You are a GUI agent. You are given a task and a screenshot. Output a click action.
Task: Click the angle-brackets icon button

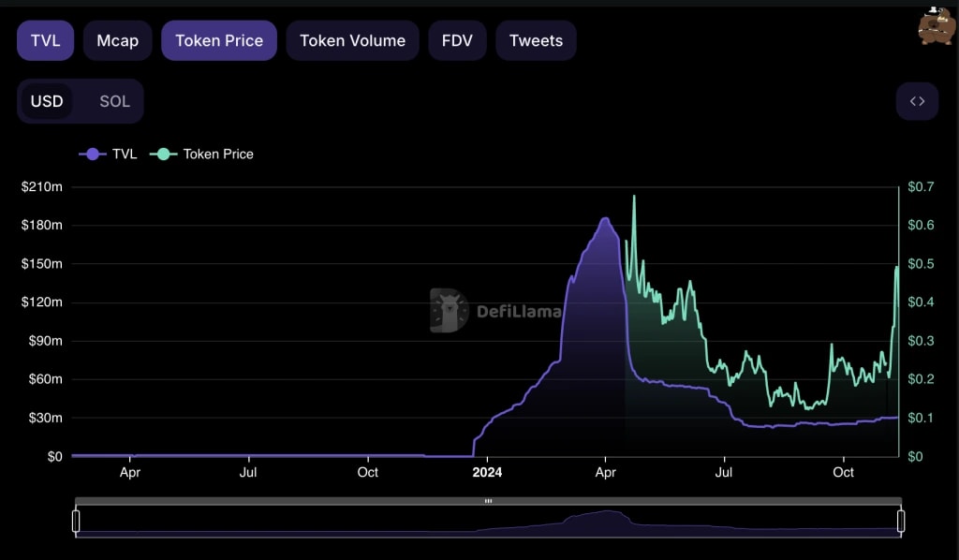point(917,100)
